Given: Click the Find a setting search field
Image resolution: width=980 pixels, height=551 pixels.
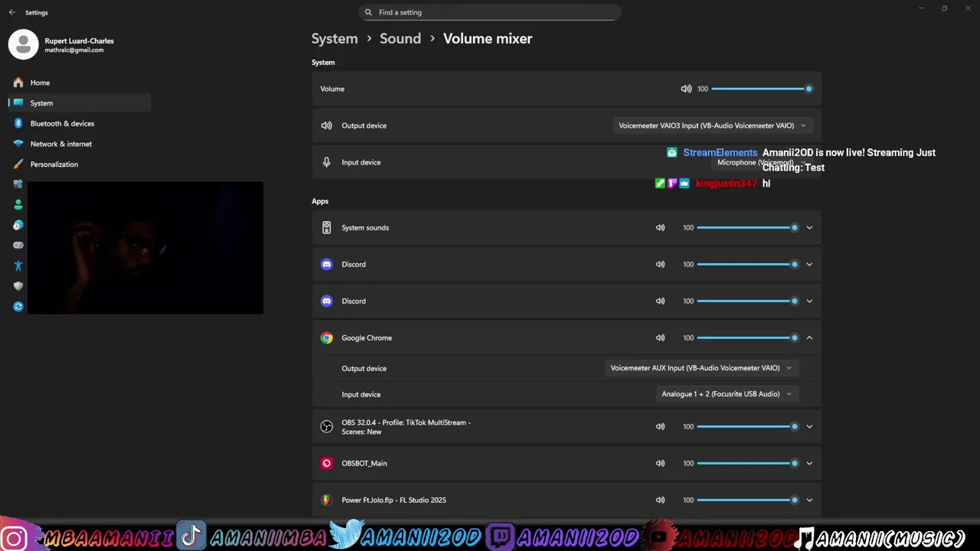Looking at the screenshot, I should pos(490,12).
